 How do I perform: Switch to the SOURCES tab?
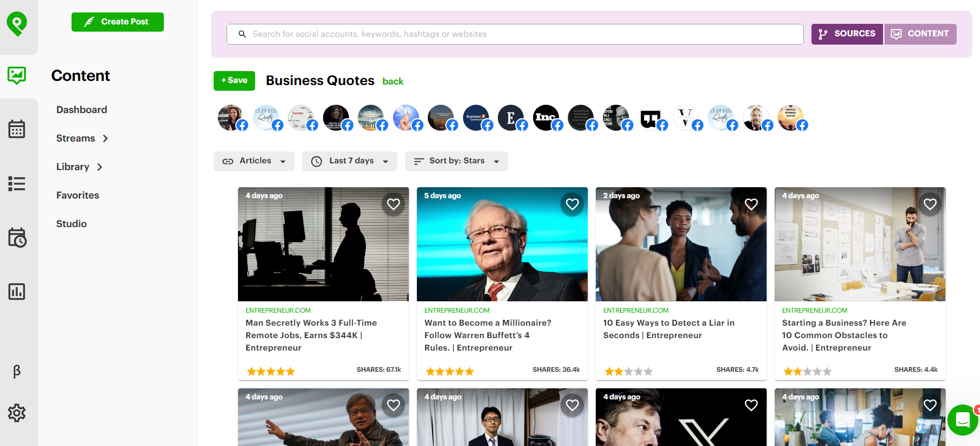click(847, 34)
